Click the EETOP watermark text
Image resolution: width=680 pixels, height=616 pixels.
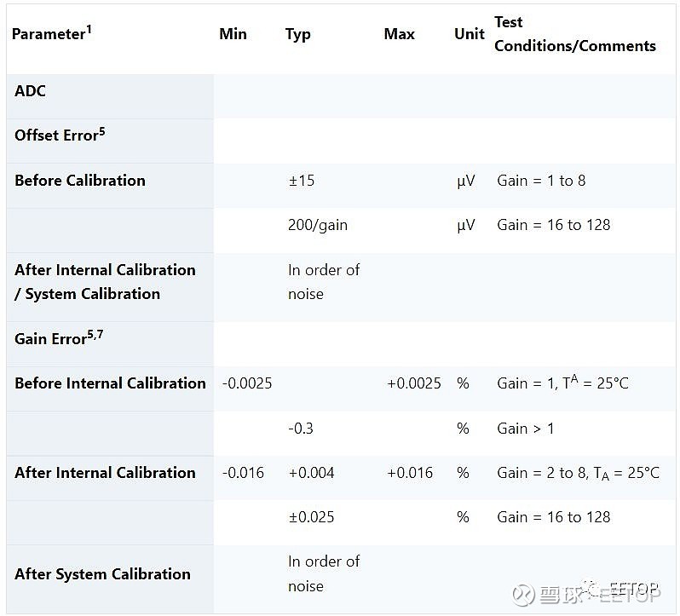(633, 590)
